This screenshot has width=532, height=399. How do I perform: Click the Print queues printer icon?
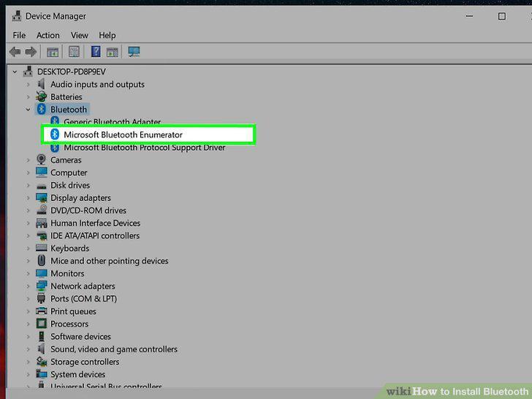42,311
